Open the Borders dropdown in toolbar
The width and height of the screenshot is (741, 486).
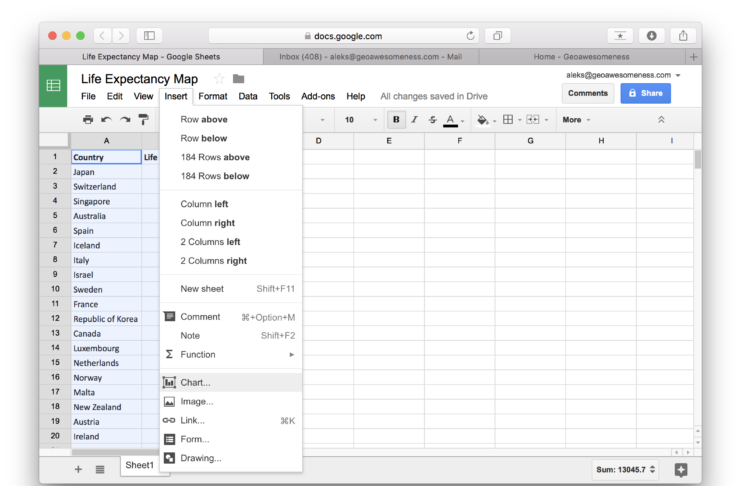(511, 120)
